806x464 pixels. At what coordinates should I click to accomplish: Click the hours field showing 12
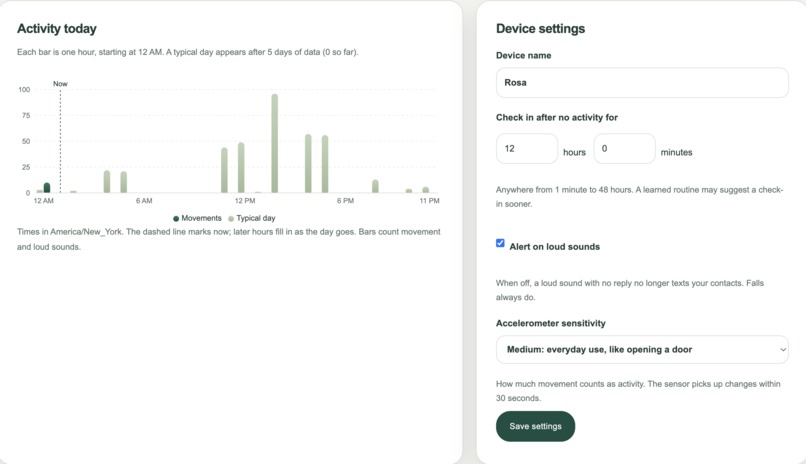[527, 149]
